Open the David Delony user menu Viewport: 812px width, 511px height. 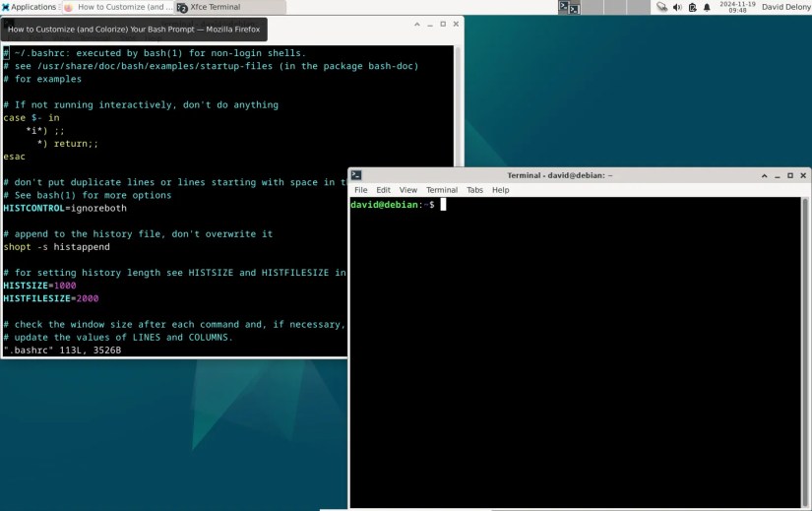tap(785, 7)
